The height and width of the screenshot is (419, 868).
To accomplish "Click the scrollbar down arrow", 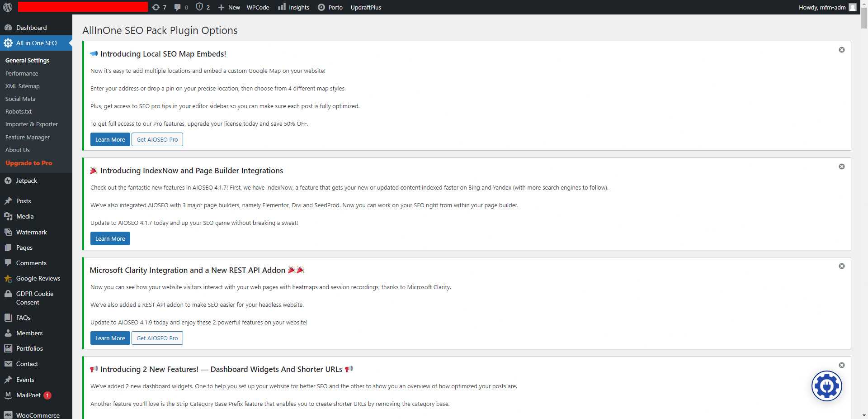I will point(864,415).
